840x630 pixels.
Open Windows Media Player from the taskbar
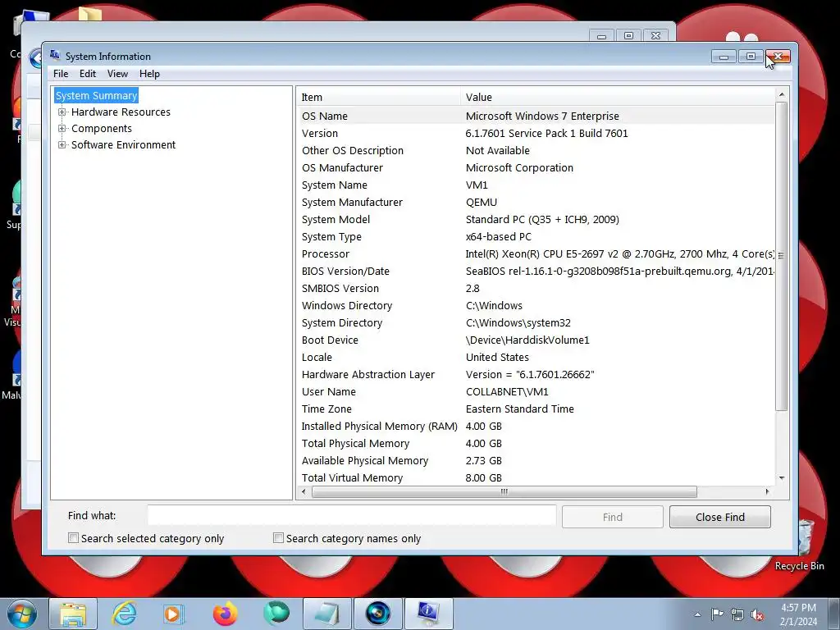coord(173,614)
